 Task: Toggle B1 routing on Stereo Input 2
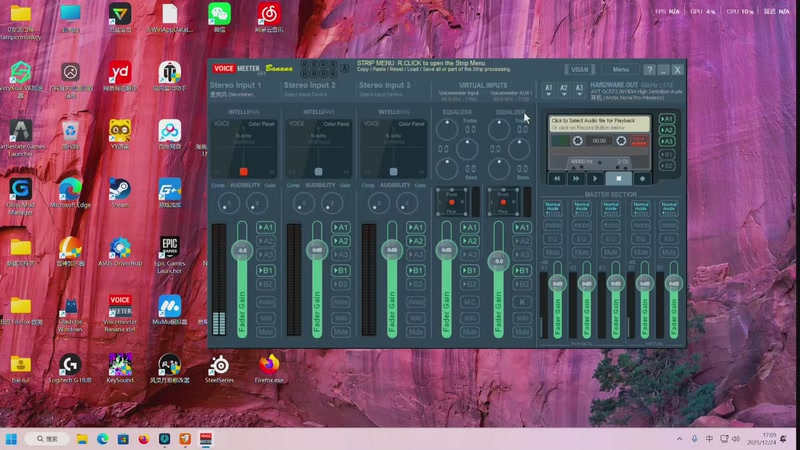340,271
